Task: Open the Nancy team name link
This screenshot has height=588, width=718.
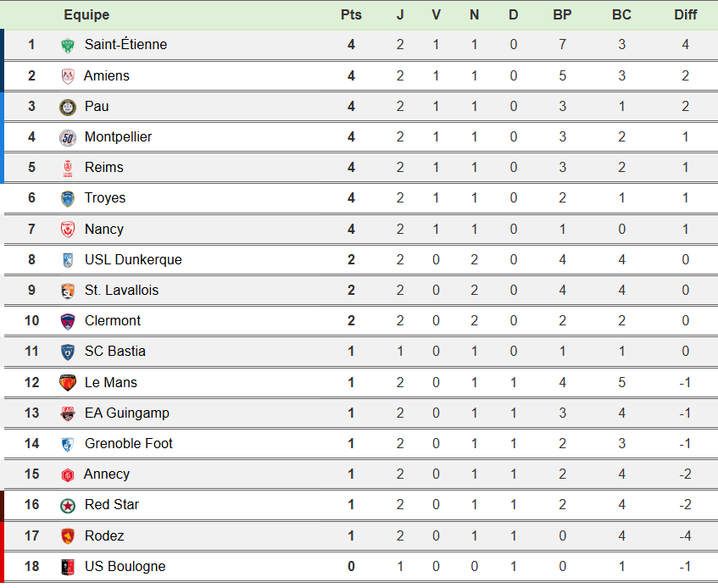Action: (x=104, y=229)
